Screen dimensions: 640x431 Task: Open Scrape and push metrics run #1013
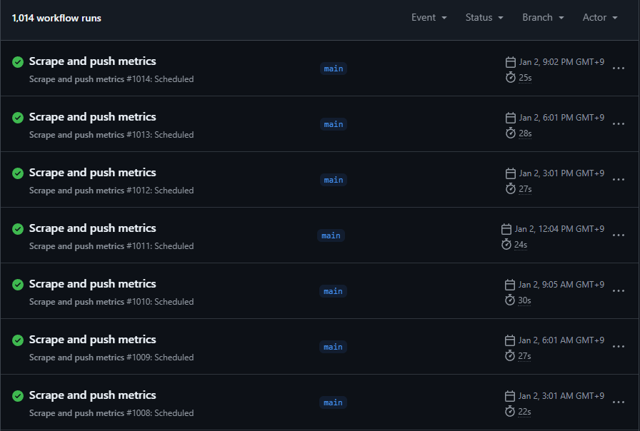[92, 117]
